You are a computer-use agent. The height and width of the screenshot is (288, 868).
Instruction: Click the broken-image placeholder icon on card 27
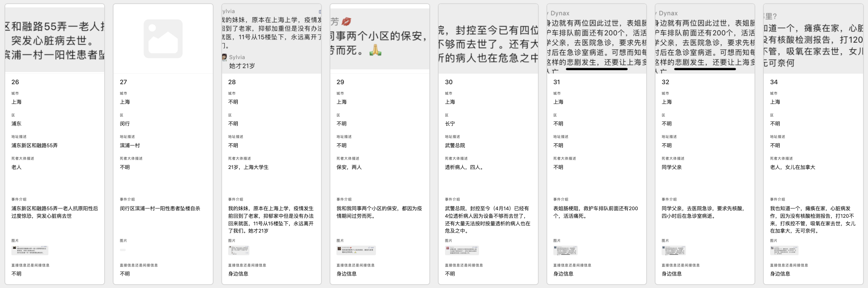163,38
